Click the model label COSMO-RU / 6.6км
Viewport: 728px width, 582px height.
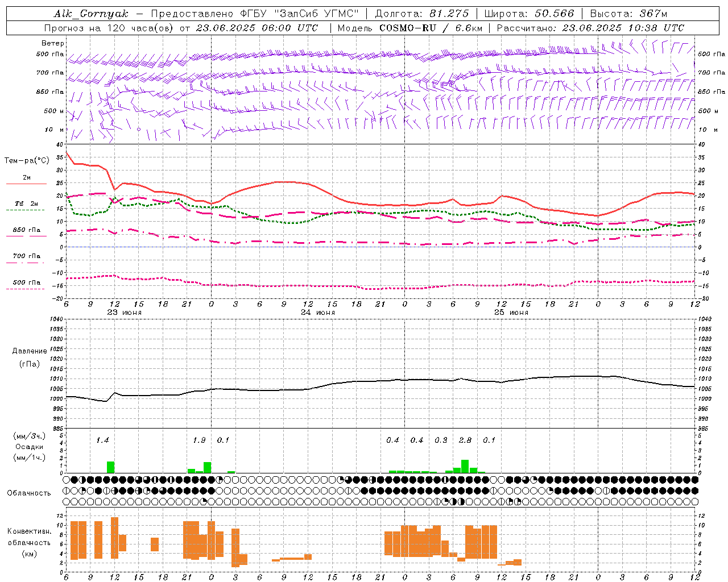[x=431, y=28]
